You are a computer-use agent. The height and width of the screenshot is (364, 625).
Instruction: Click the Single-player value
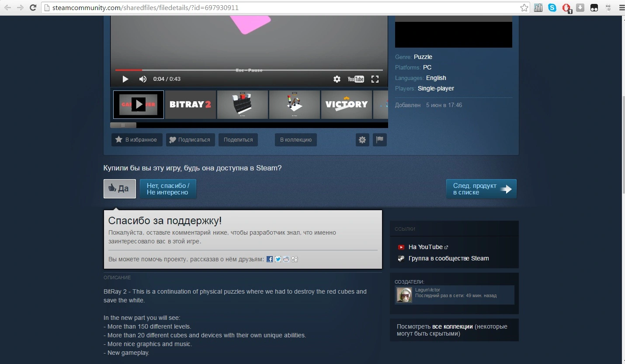(436, 88)
